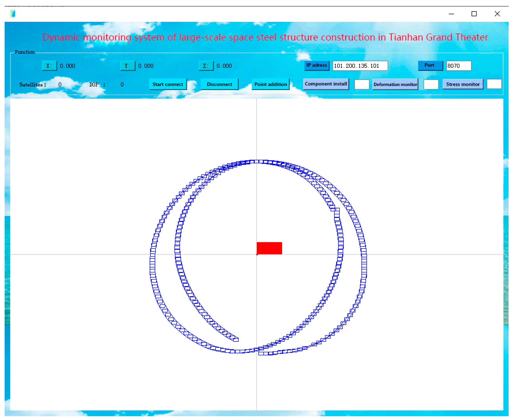This screenshot has width=513, height=420.
Task: Click the Disconnect button
Action: [x=219, y=84]
